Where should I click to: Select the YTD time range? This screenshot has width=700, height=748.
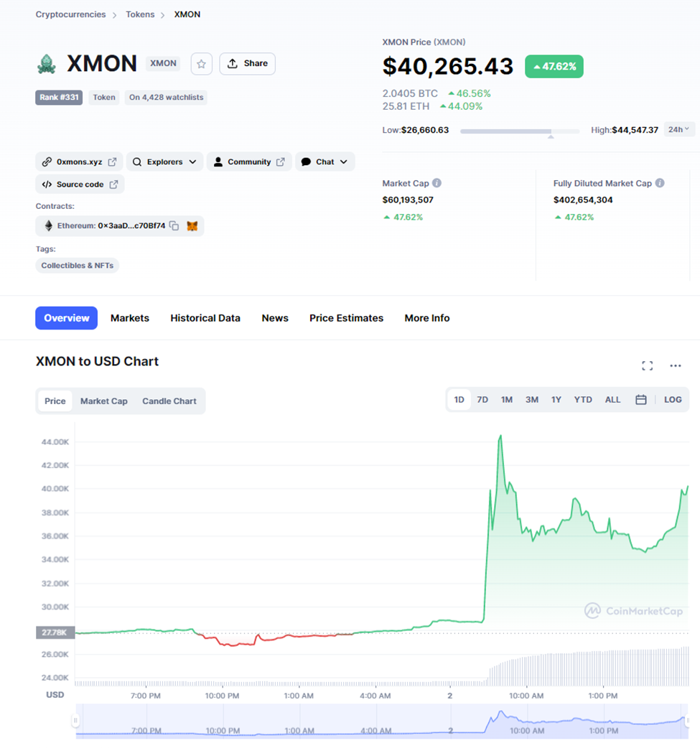[x=583, y=400]
